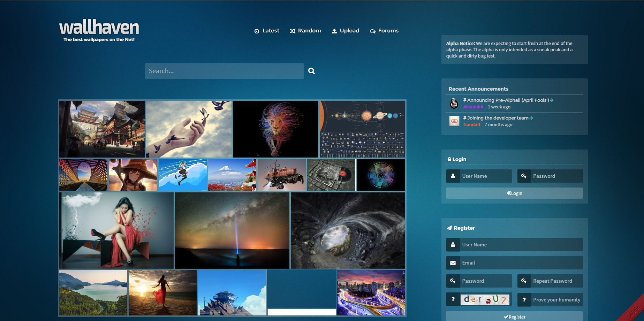Go to the Upload page

(x=345, y=31)
